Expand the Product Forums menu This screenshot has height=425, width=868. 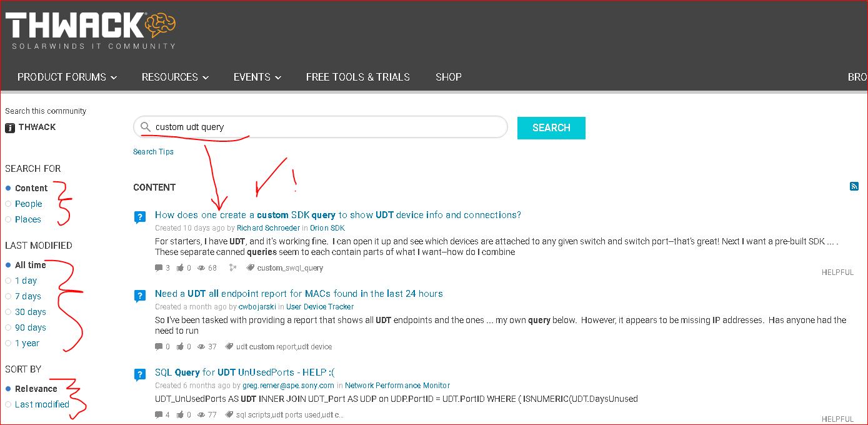(67, 77)
